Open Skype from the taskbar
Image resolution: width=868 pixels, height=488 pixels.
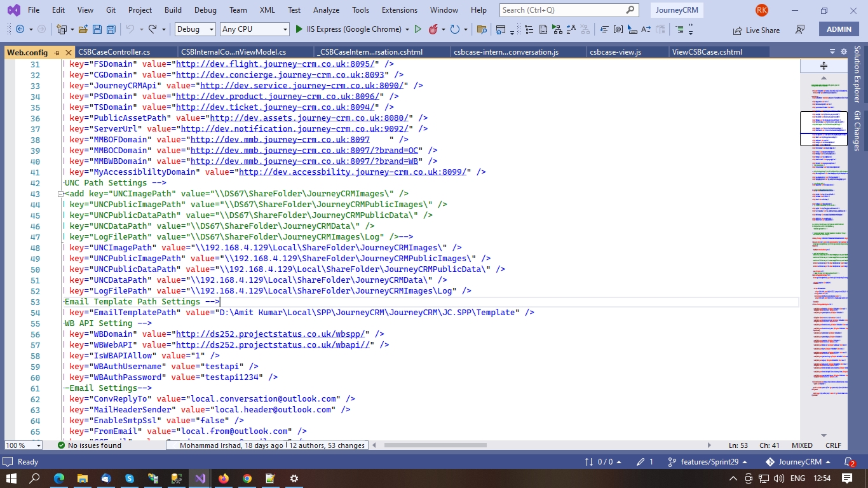pos(130,478)
